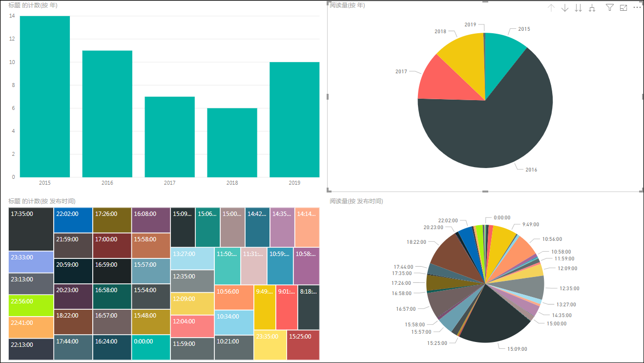The height and width of the screenshot is (363, 644).
Task: Click the 20:23:00 treemap tile
Action: (x=73, y=296)
